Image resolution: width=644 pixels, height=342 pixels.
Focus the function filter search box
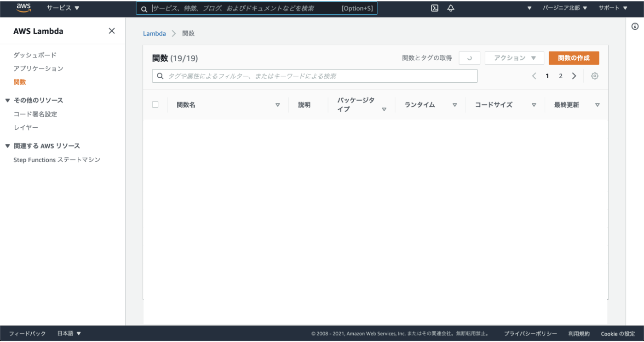coord(315,76)
